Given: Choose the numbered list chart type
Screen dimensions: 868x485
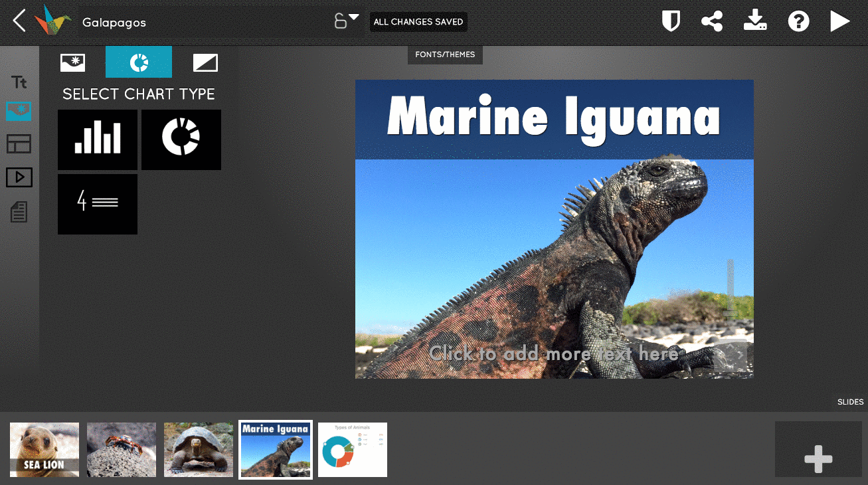Looking at the screenshot, I should (x=98, y=204).
